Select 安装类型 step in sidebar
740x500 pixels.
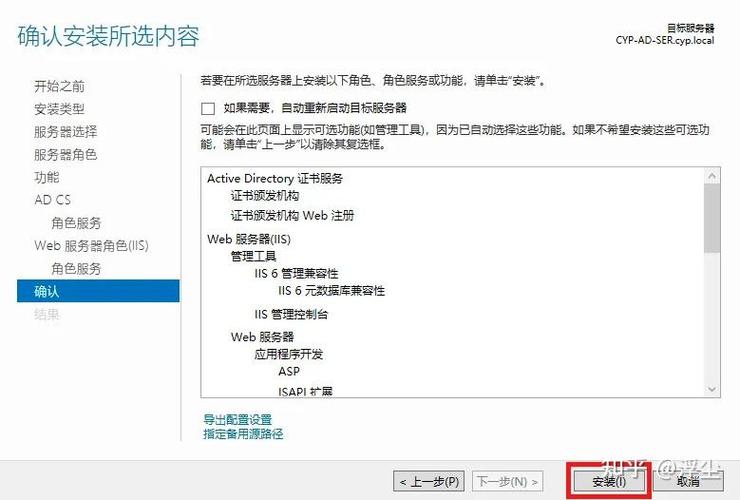coord(59,109)
